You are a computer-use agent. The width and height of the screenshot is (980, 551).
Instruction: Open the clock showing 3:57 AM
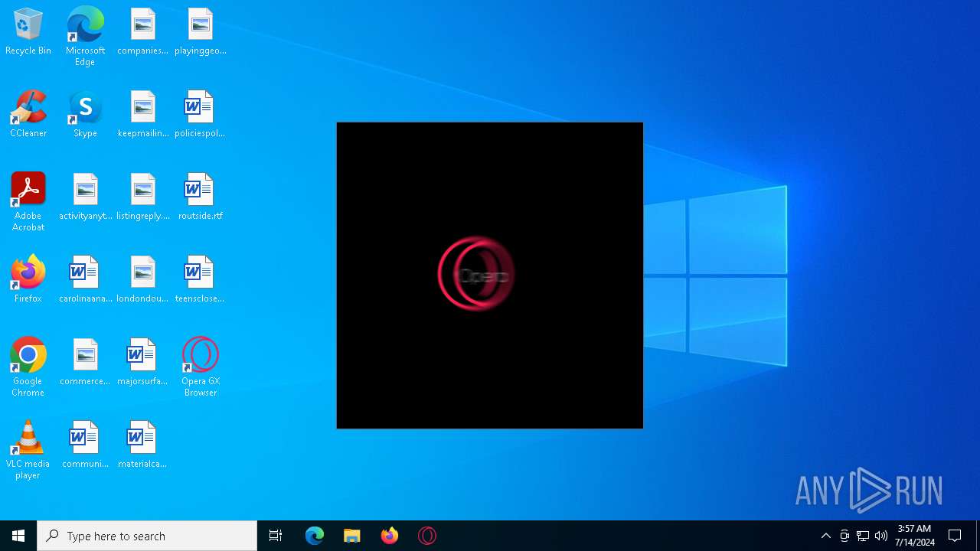tap(914, 536)
